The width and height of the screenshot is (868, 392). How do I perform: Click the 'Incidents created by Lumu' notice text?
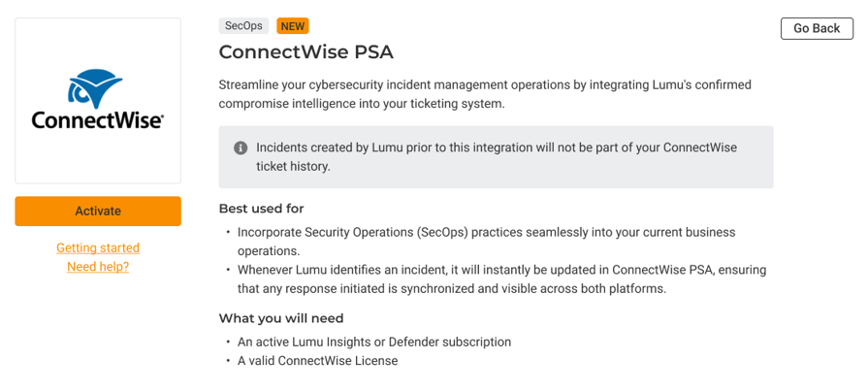click(497, 157)
